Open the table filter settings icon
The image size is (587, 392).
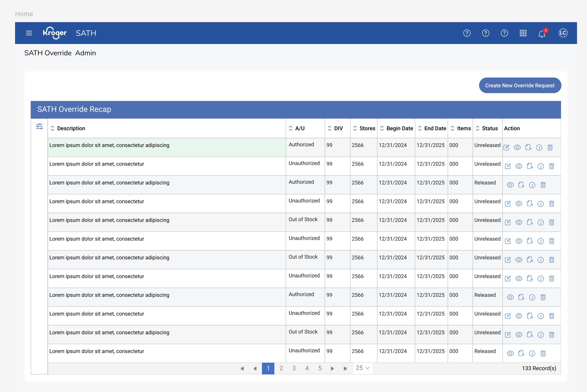pos(39,126)
